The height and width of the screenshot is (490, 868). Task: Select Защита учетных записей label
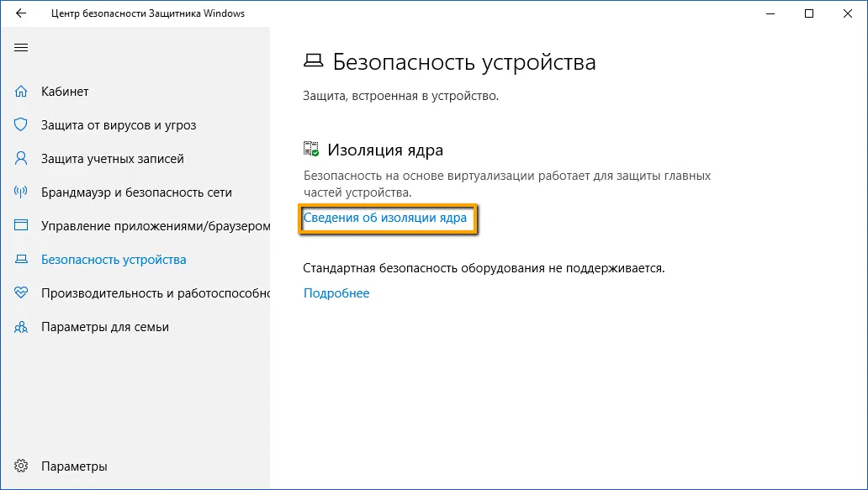click(113, 159)
